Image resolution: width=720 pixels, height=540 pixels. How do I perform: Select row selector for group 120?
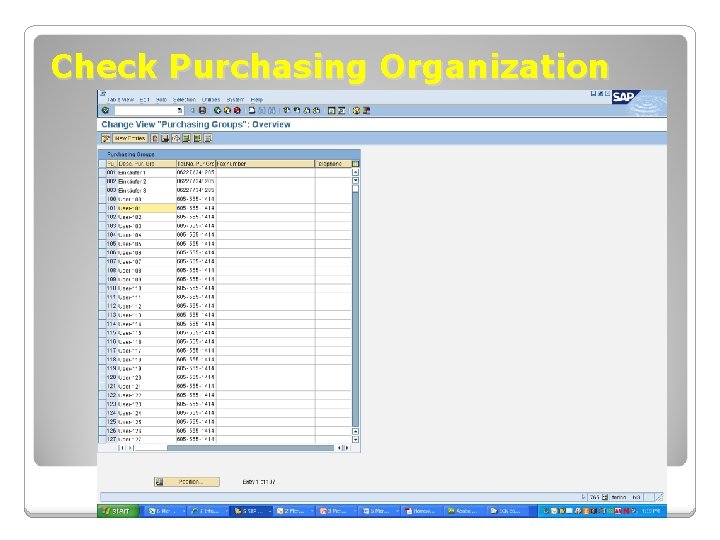tap(102, 377)
